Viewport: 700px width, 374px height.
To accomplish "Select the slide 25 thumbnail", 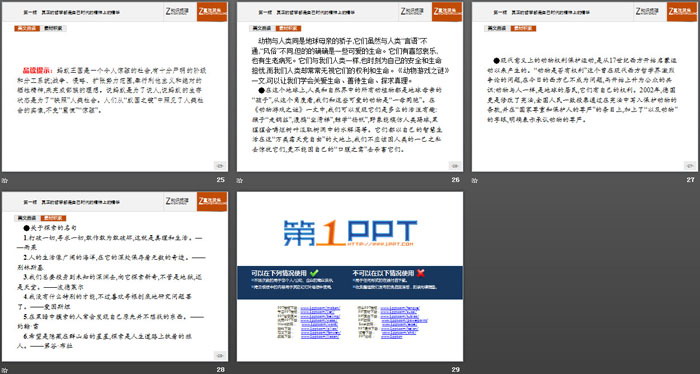I will click(x=115, y=87).
